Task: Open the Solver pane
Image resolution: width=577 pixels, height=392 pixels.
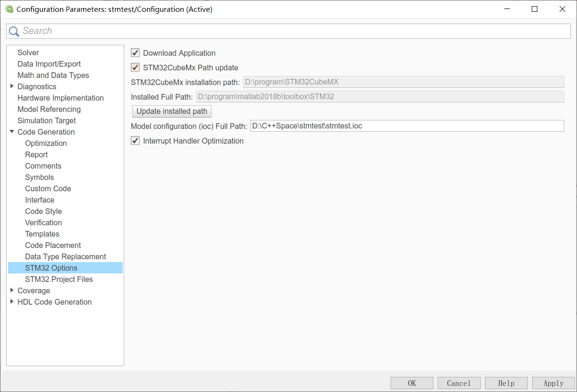Action: (28, 52)
